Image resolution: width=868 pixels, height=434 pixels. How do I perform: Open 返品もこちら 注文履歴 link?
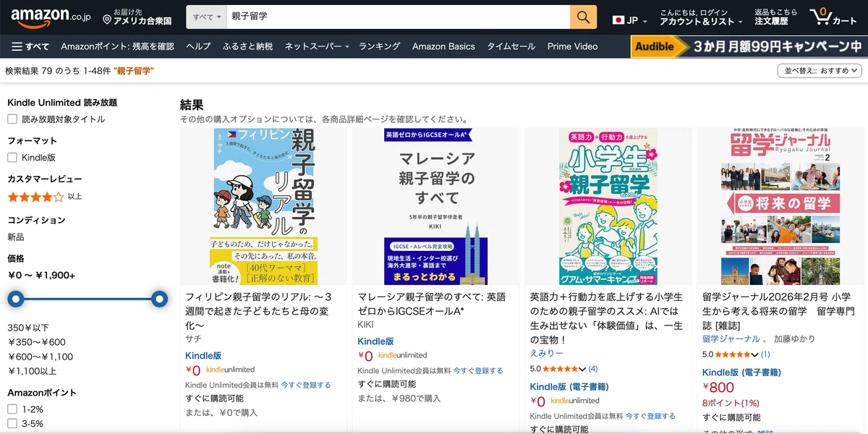point(776,17)
